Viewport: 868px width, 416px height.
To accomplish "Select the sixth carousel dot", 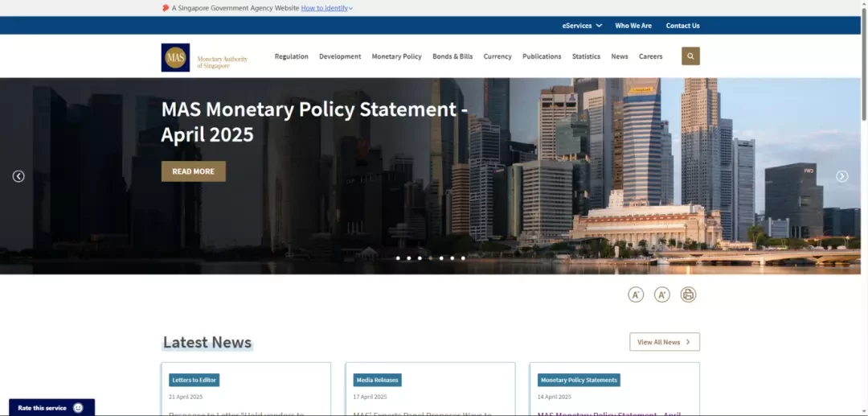I will 452,258.
